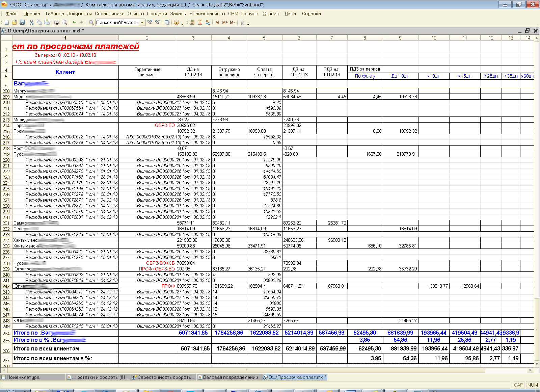
Task: Expand the help info dropdown arrow
Action: (183, 24)
